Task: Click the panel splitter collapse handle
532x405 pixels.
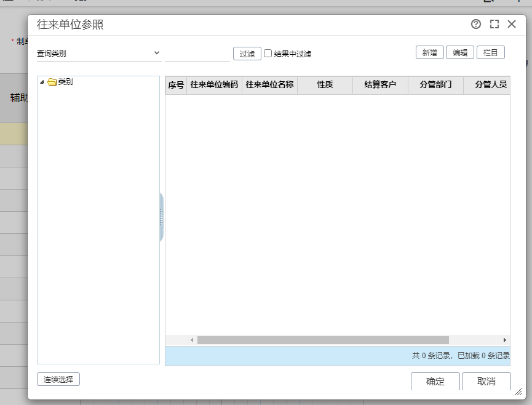Action: tap(162, 217)
